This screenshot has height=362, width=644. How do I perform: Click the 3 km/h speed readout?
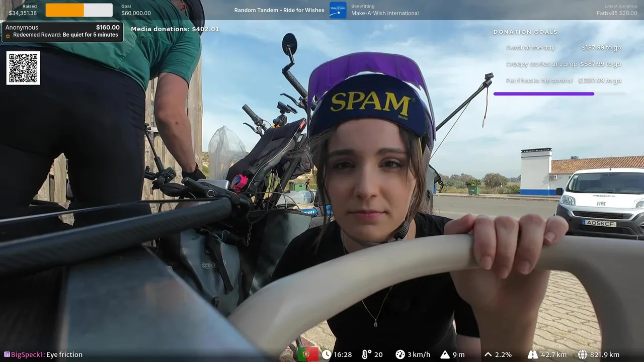[x=419, y=354]
